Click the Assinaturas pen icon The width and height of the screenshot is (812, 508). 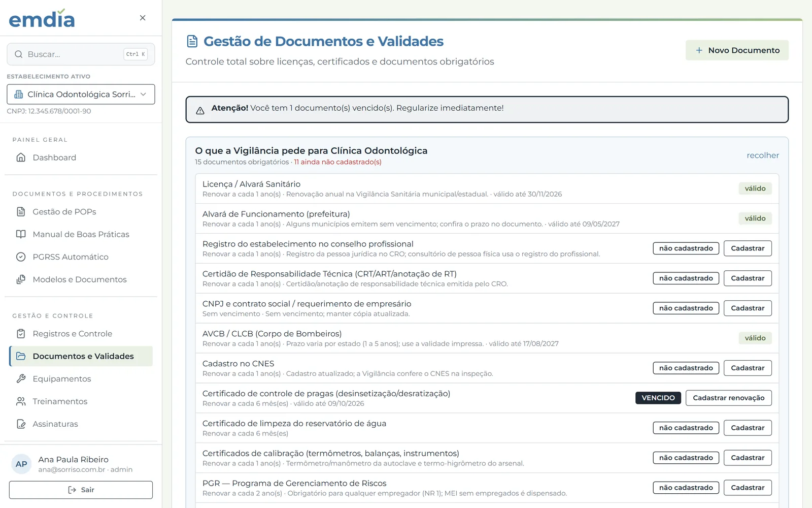tap(21, 424)
